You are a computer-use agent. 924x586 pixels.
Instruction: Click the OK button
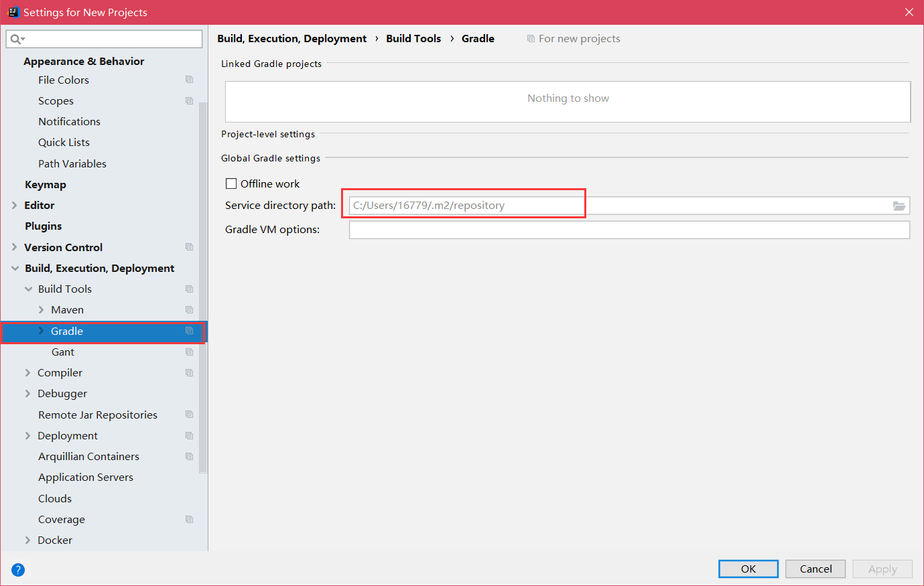point(748,569)
